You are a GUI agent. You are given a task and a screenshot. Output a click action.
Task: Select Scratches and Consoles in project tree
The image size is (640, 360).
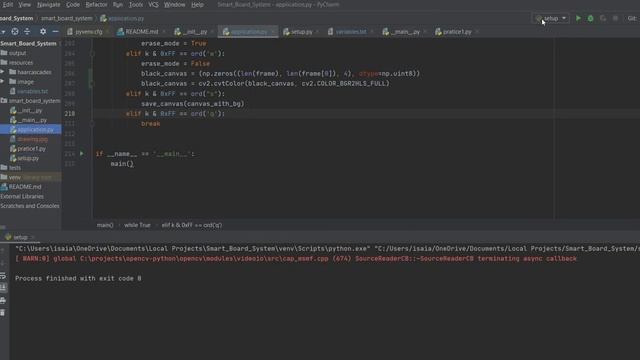[x=30, y=206]
